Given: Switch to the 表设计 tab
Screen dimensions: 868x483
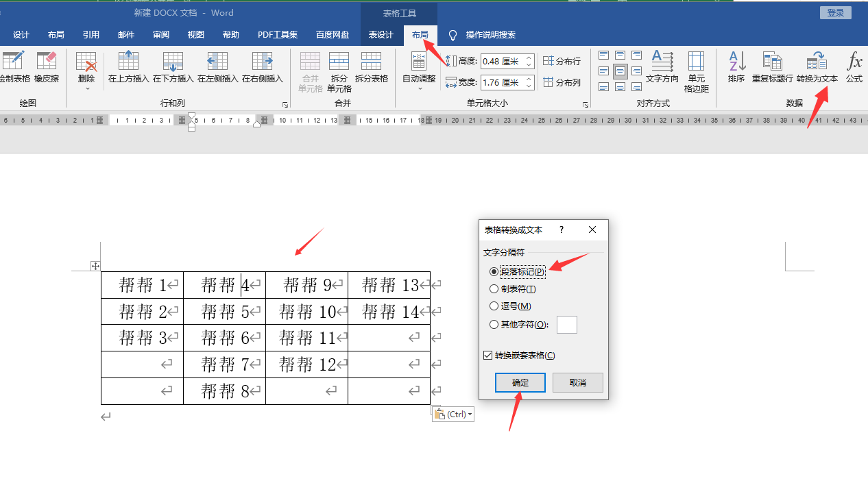Looking at the screenshot, I should click(381, 35).
